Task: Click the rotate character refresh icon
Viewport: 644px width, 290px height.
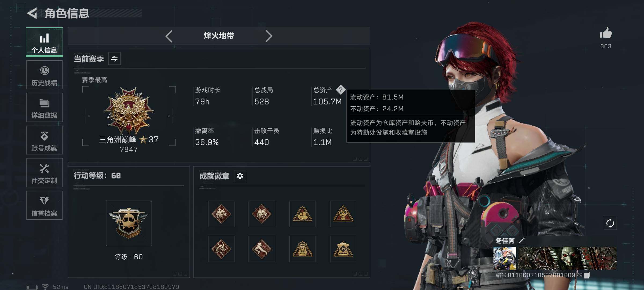Action: click(x=610, y=223)
